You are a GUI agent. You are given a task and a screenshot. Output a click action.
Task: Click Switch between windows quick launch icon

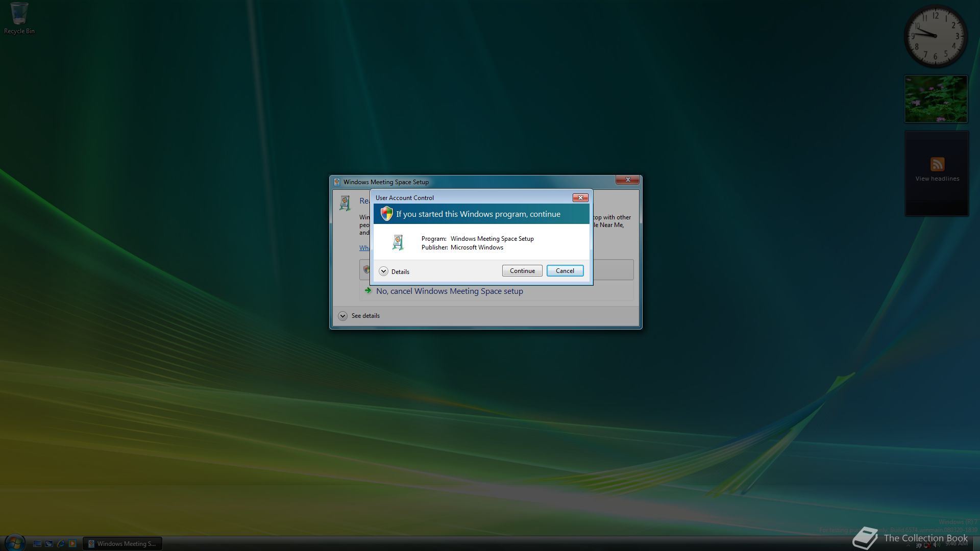[x=49, y=544]
